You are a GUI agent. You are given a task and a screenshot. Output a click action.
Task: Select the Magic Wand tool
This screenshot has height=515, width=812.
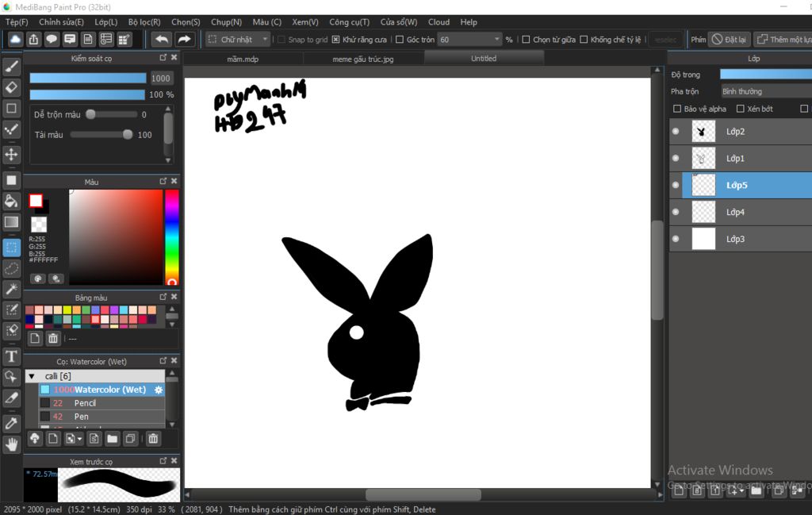pos(11,289)
